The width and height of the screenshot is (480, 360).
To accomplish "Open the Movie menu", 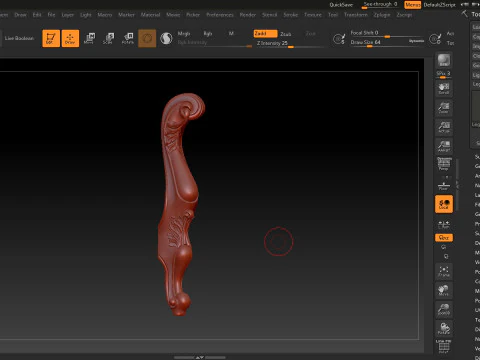I will tap(173, 15).
